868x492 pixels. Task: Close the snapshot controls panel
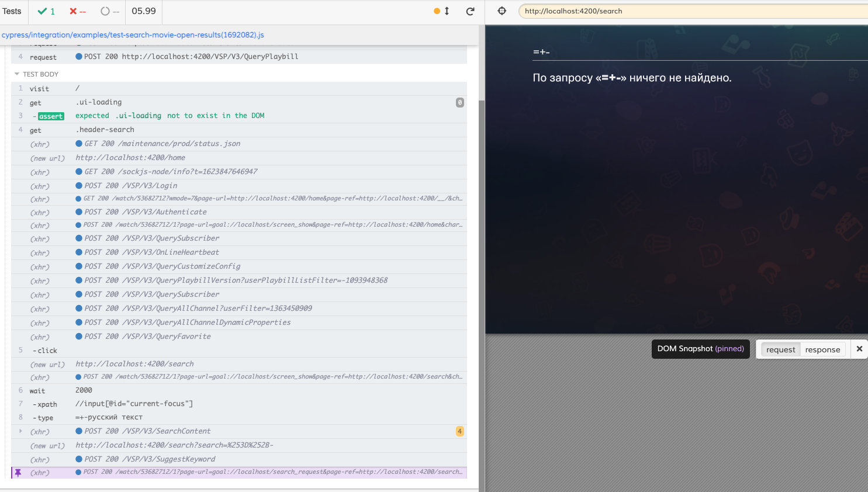pos(859,349)
